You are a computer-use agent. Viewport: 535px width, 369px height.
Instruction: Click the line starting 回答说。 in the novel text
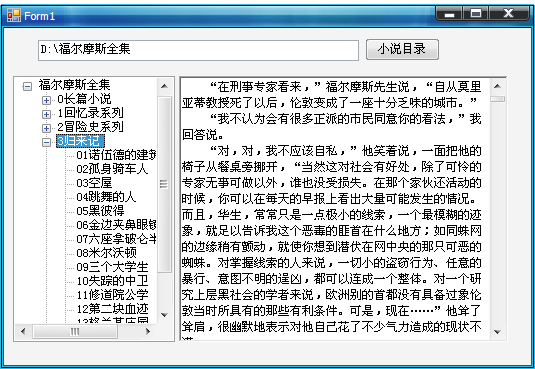click(203, 135)
